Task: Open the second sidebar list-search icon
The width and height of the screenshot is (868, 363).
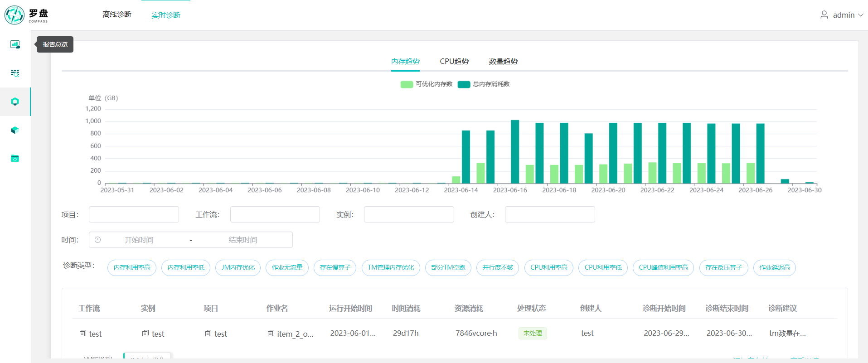Action: [x=15, y=73]
